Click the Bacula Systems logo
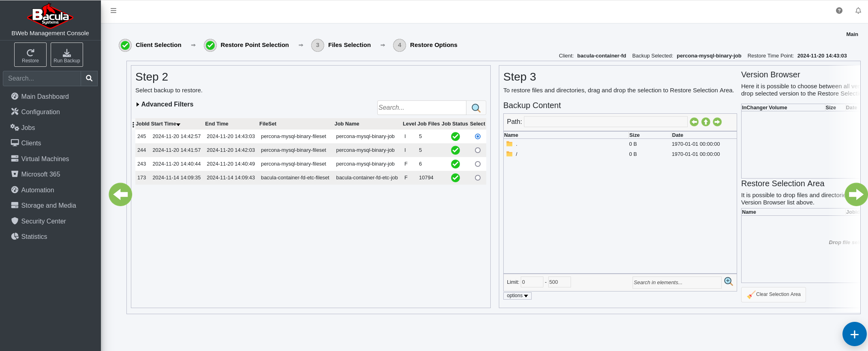 click(x=50, y=15)
